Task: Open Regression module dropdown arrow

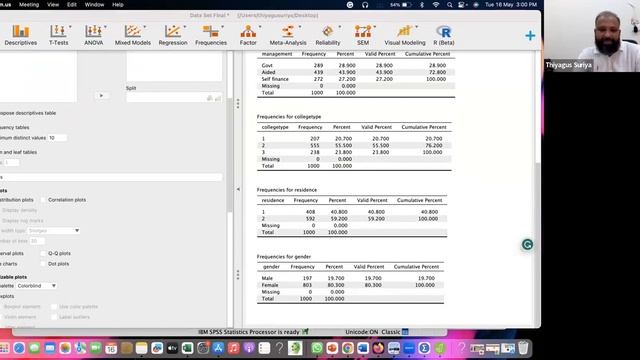Action: 184,27
